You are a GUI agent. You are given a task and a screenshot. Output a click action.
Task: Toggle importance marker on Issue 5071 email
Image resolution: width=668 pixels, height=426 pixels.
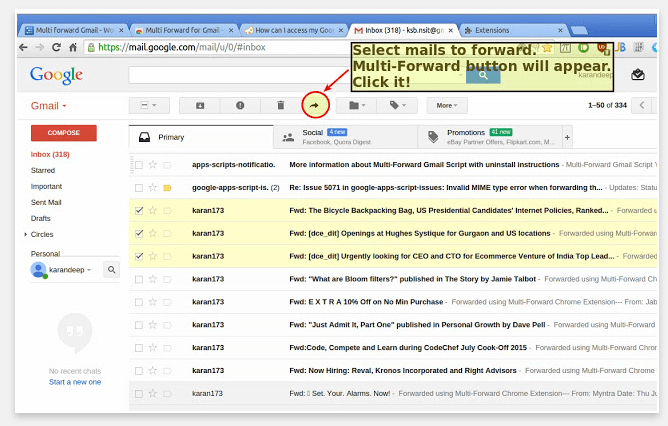[x=167, y=187]
